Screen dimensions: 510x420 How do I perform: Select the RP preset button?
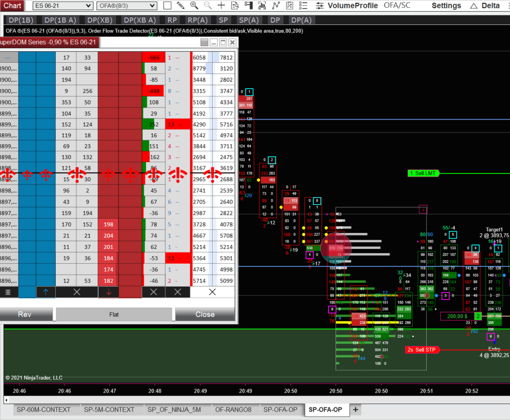coord(172,20)
